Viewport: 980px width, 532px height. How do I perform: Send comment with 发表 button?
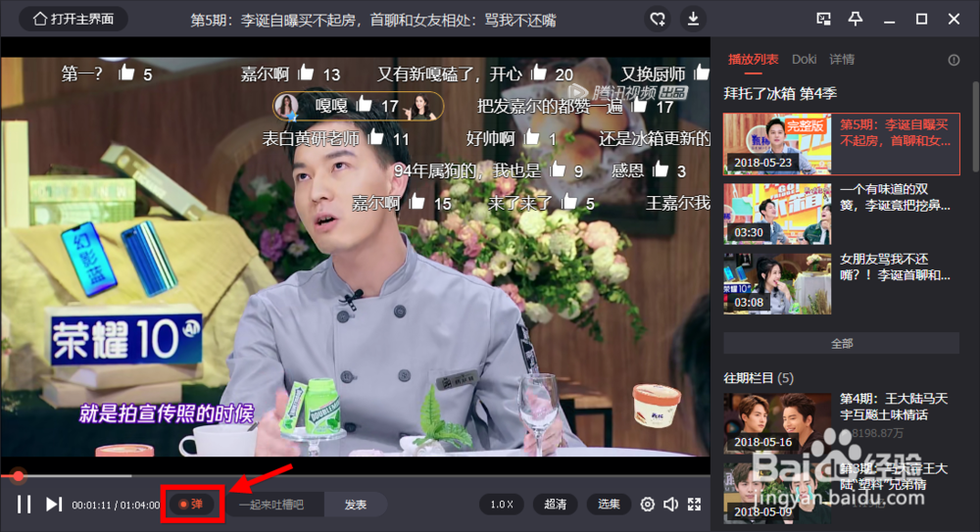coord(355,505)
